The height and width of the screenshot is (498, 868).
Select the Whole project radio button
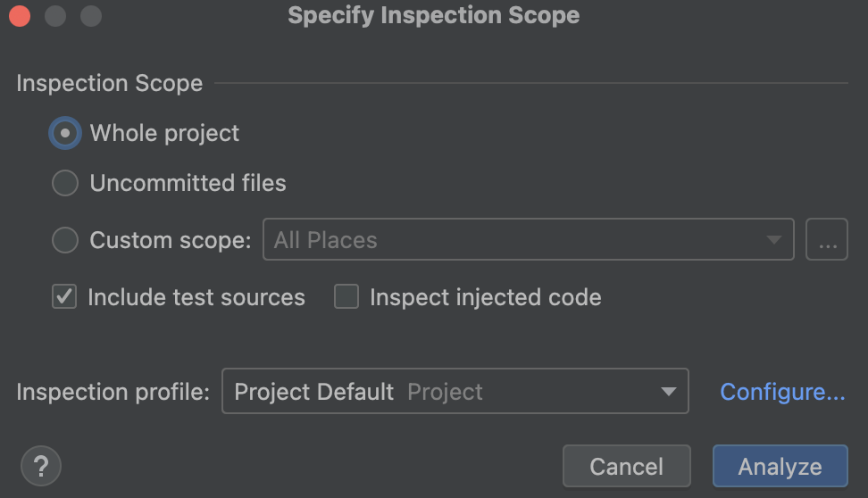(x=65, y=133)
